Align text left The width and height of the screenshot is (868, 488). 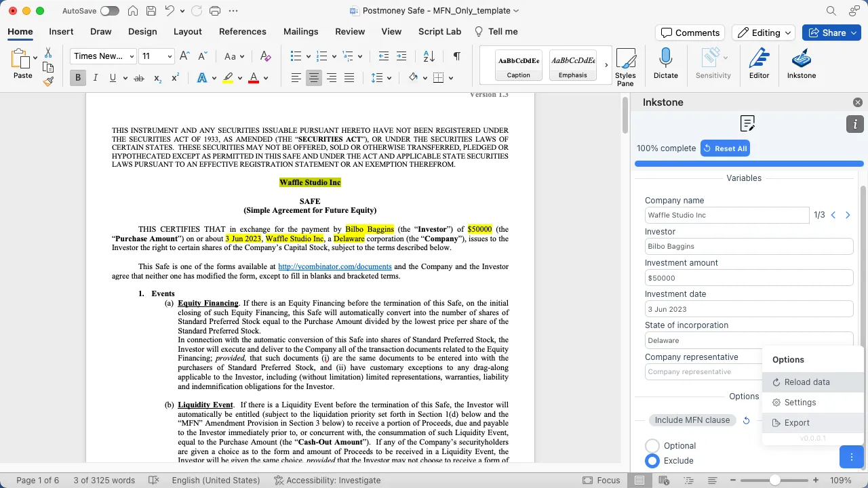296,78
